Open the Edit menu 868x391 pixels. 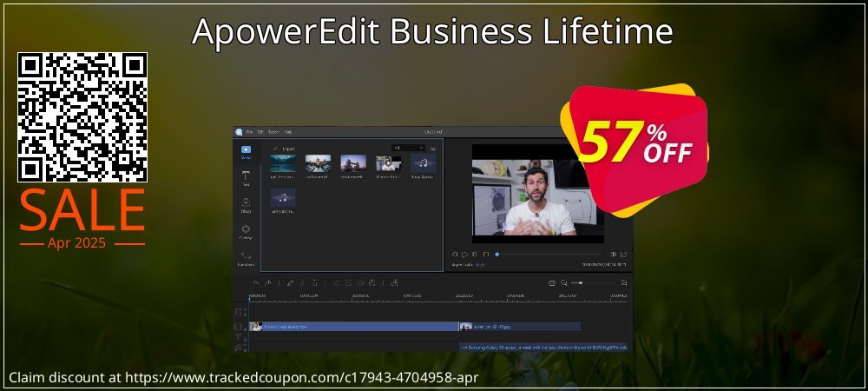tap(260, 132)
